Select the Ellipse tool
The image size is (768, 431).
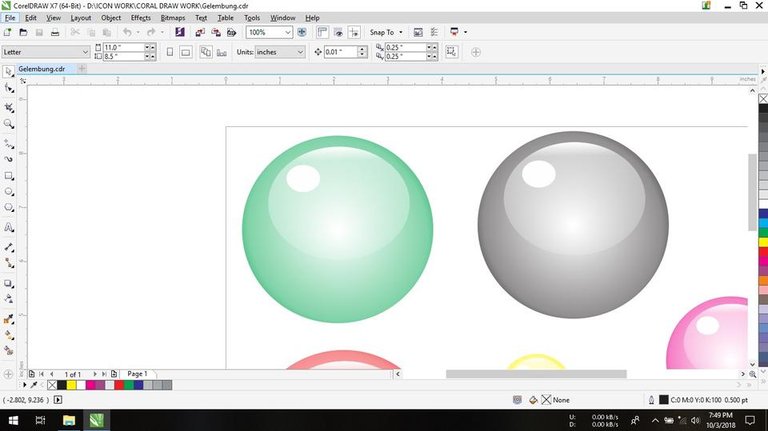tap(9, 191)
